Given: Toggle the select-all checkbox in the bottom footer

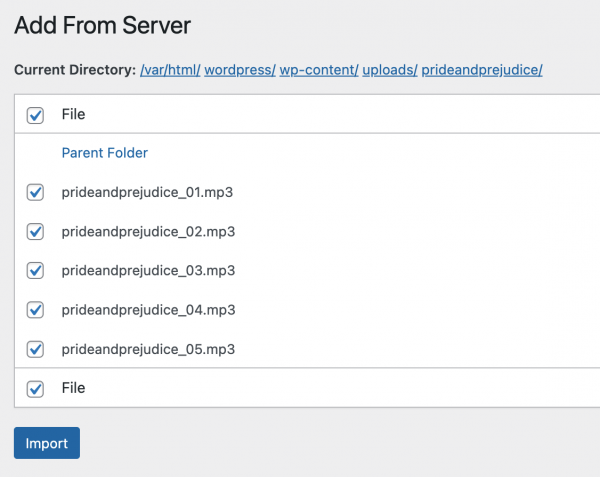Looking at the screenshot, I should (36, 389).
